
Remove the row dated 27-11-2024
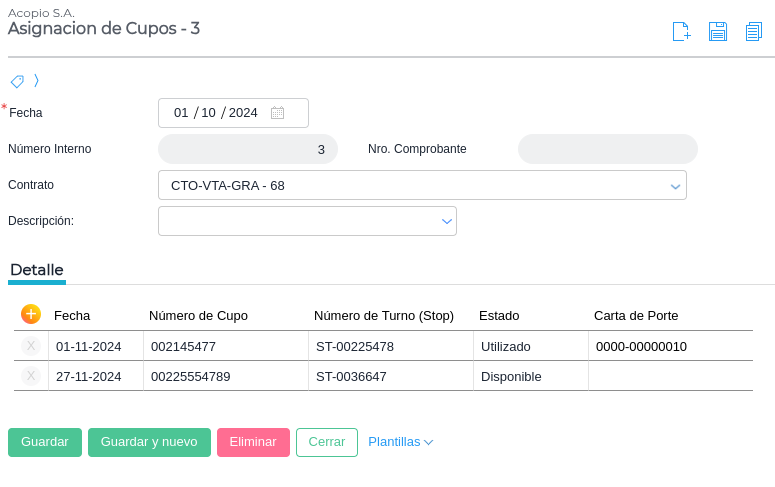coord(31,376)
